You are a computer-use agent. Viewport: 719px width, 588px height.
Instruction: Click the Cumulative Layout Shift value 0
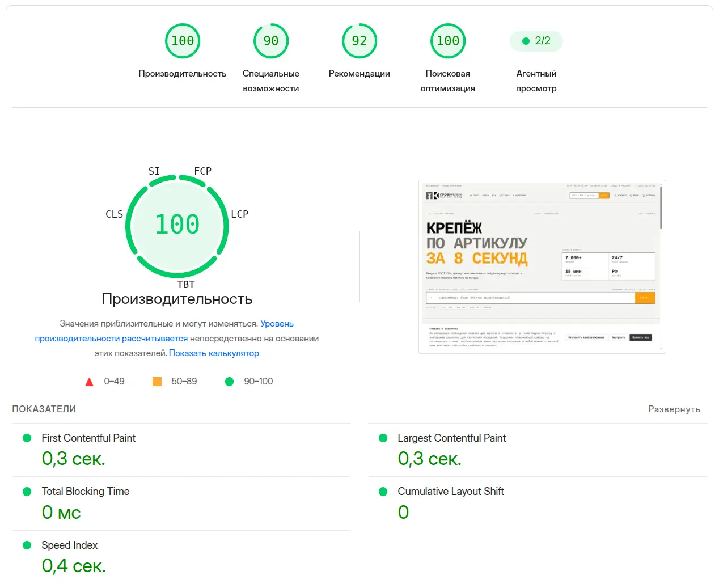403,512
